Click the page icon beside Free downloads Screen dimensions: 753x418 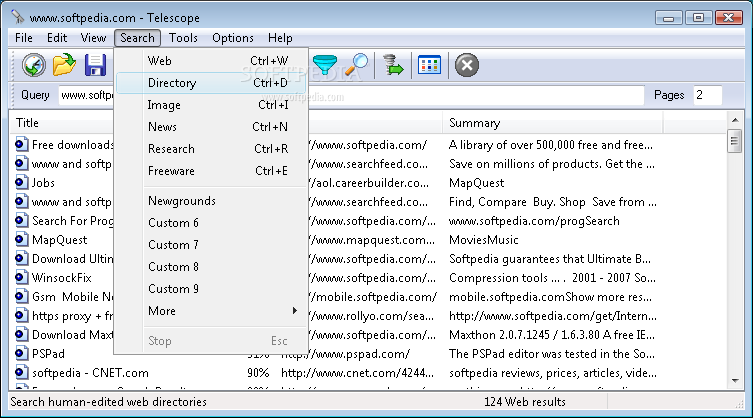[x=21, y=144]
